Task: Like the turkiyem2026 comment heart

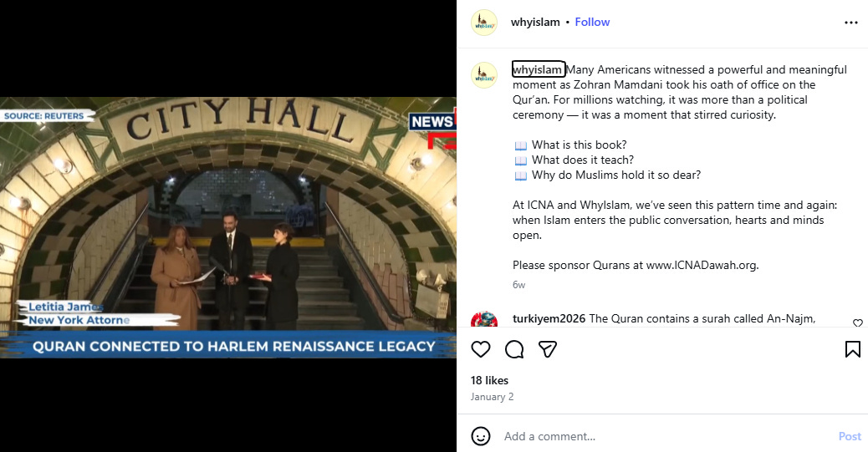Action: point(857,323)
